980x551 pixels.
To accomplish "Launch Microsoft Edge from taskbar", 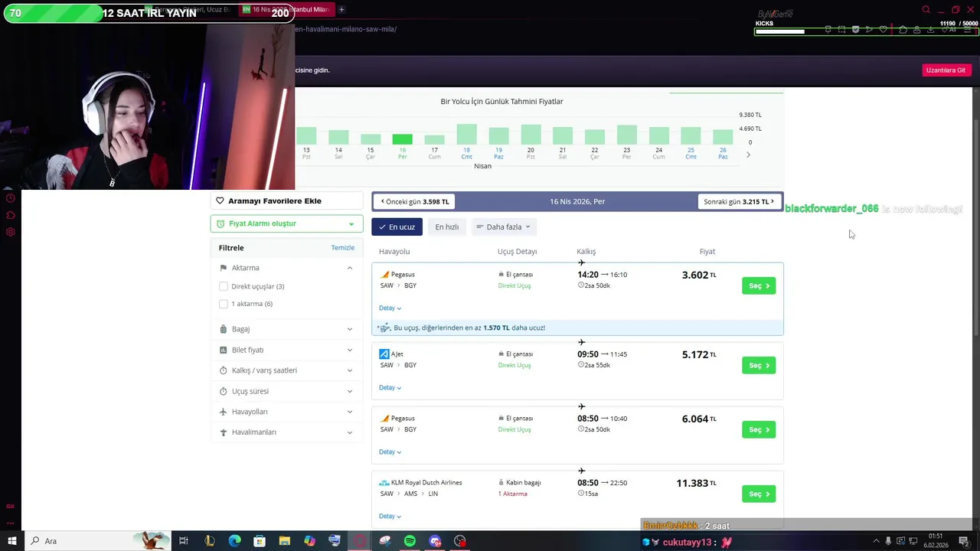I will (x=234, y=541).
